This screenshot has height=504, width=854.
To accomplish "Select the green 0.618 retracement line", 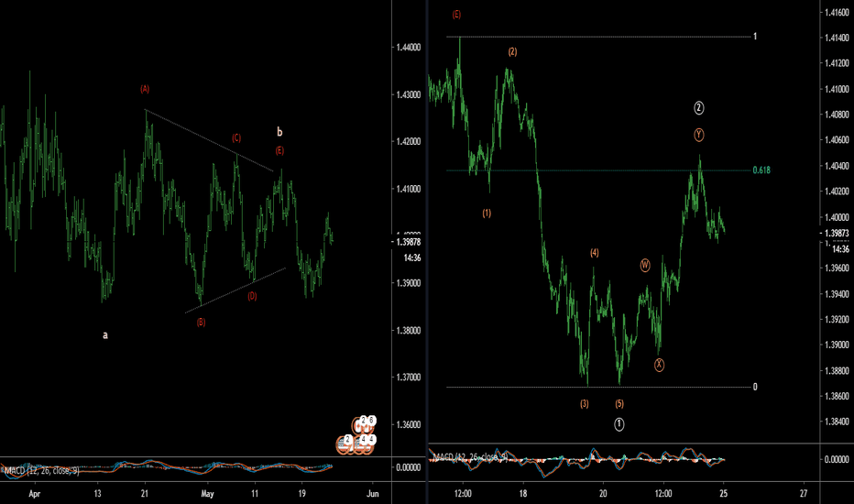I will pos(598,170).
